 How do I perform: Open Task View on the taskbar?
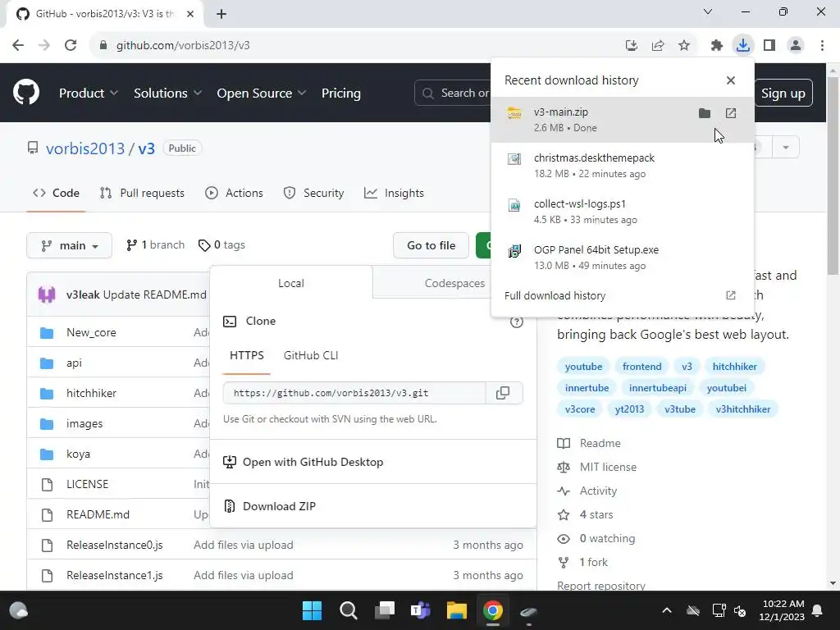coord(385,610)
